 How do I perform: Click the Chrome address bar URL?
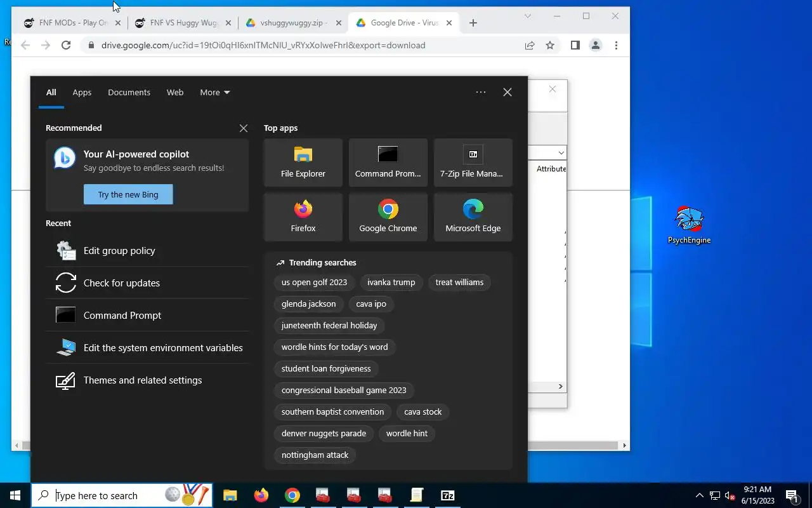click(x=263, y=45)
